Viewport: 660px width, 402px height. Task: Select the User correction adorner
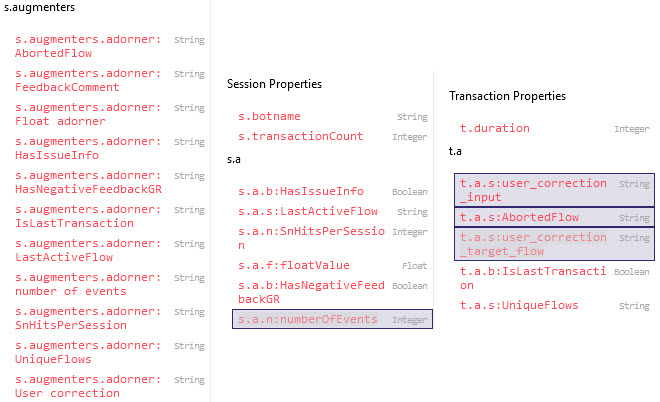tap(88, 387)
